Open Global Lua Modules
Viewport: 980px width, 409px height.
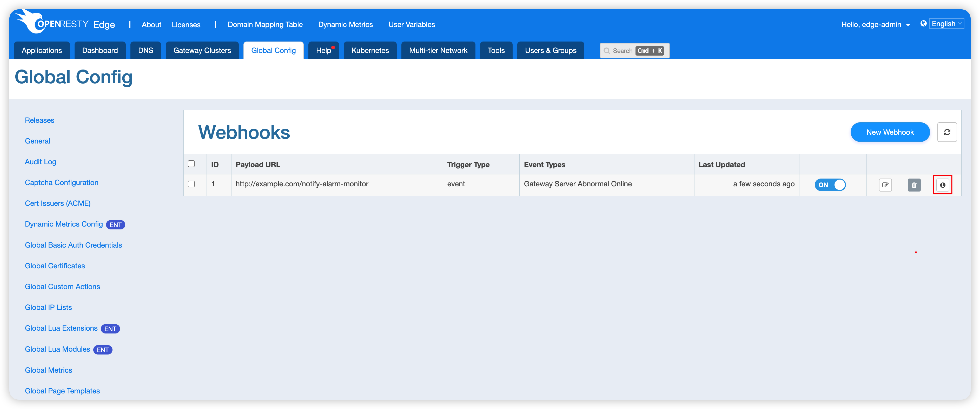coord(57,349)
